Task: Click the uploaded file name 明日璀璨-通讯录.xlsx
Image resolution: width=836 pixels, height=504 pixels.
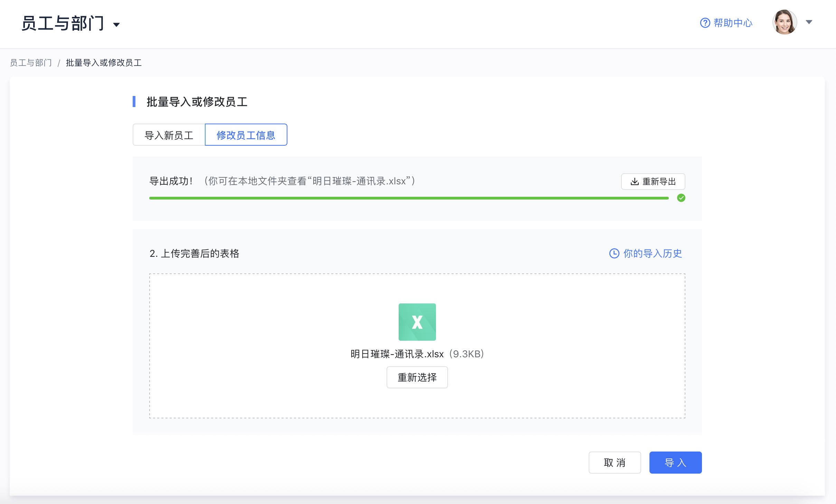Action: (397, 354)
